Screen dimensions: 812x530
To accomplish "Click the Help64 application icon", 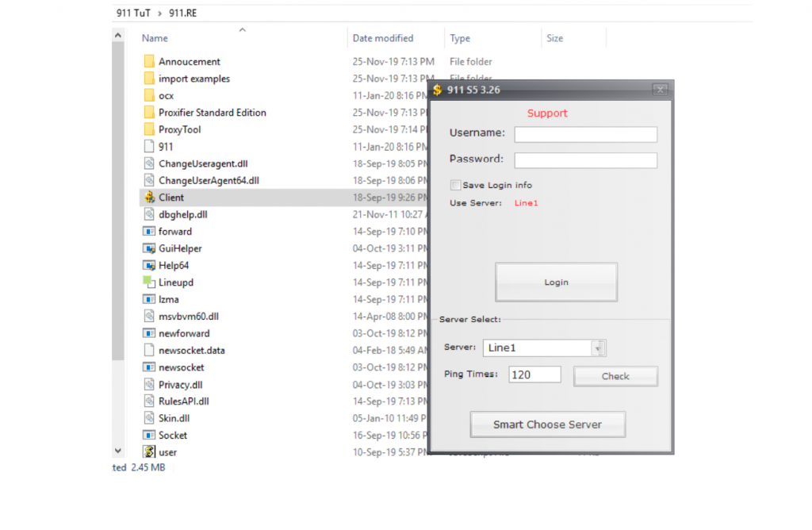I will 149,265.
